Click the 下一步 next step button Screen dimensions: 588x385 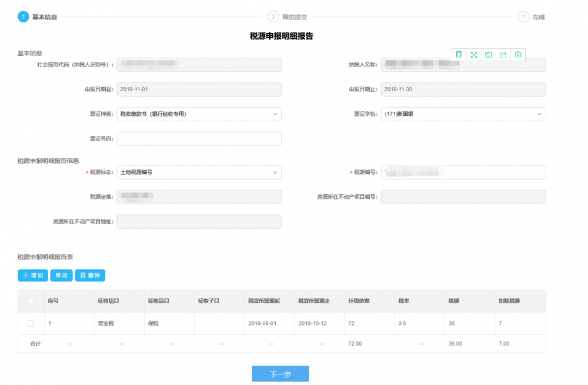280,374
